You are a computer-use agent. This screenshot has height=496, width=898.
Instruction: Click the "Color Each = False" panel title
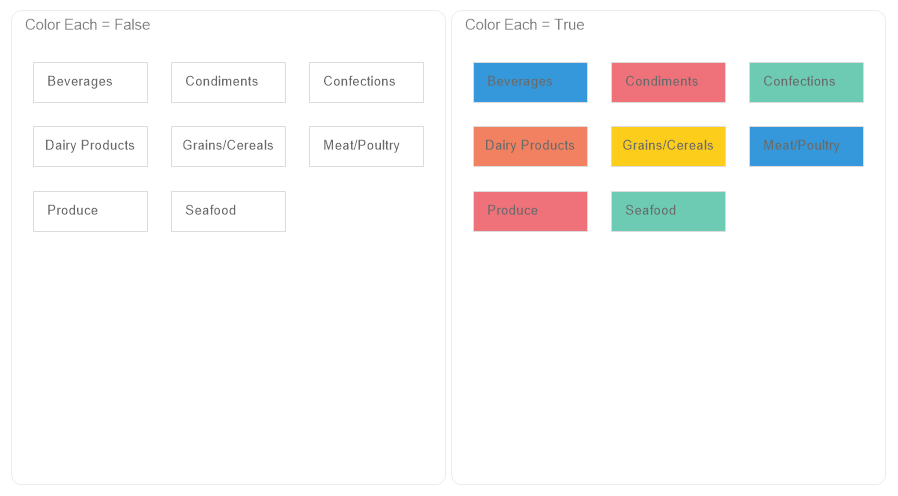[x=88, y=25]
